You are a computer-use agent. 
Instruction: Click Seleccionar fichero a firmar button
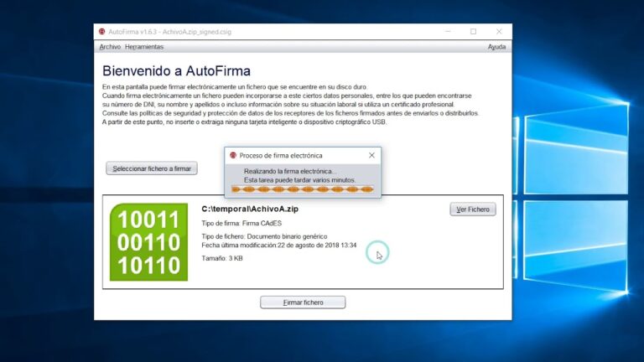152,168
